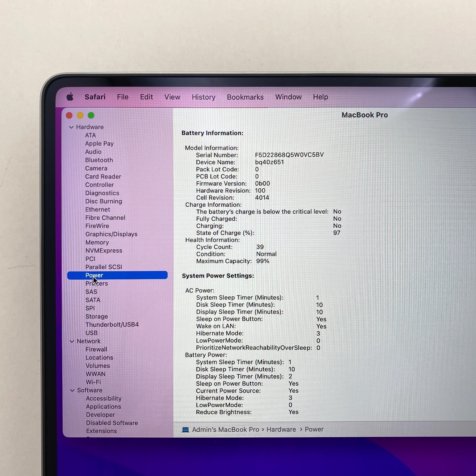Open the File menu
476x476 pixels.
123,97
